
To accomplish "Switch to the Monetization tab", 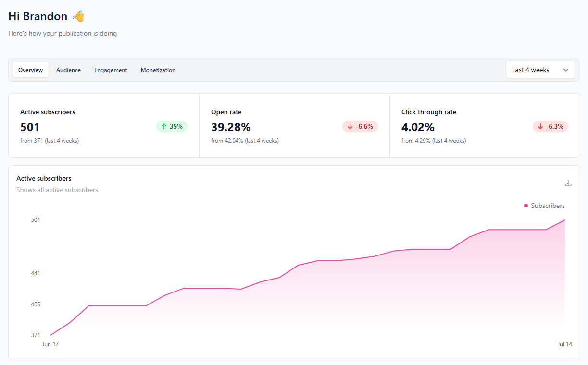I will point(158,70).
